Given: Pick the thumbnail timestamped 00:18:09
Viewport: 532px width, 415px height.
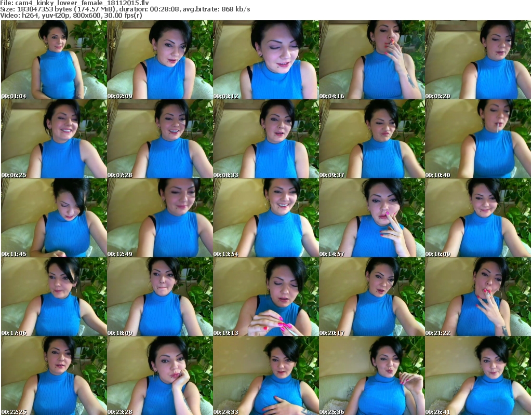Looking at the screenshot, I should click(160, 297).
